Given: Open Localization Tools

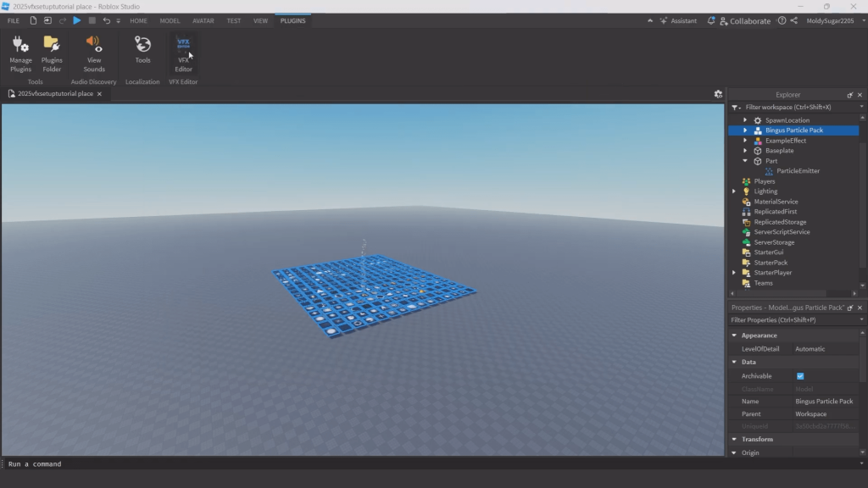Looking at the screenshot, I should tap(142, 50).
